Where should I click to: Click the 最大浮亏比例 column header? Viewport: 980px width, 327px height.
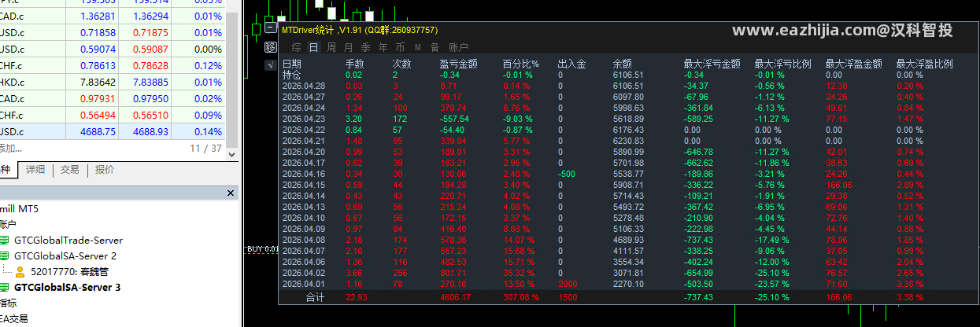pyautogui.click(x=782, y=64)
